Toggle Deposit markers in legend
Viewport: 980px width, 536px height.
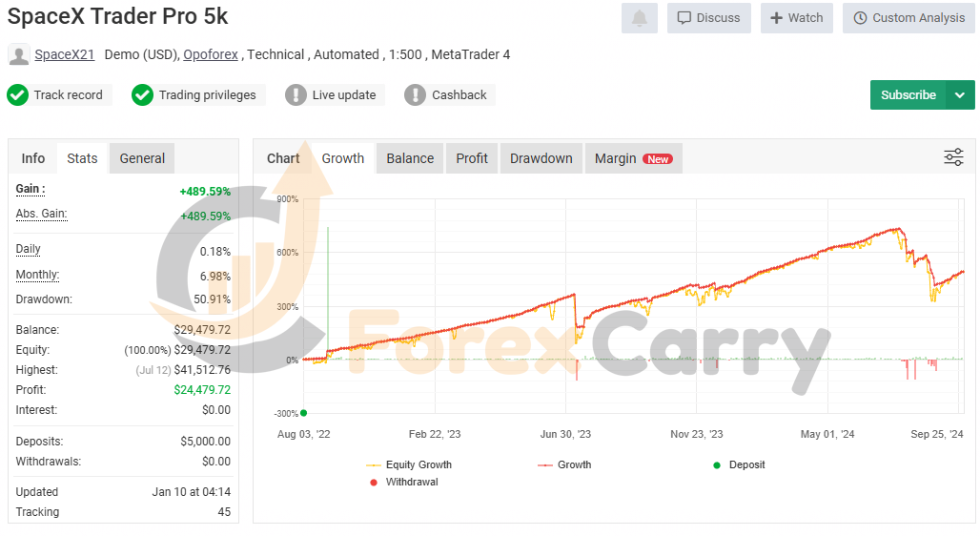[x=739, y=464]
